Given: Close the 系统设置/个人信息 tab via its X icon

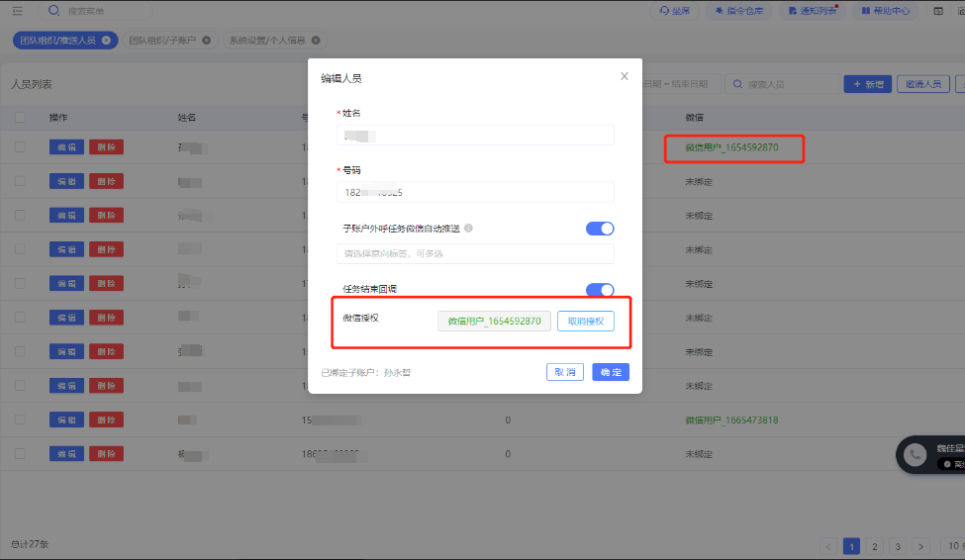Looking at the screenshot, I should click(x=316, y=41).
